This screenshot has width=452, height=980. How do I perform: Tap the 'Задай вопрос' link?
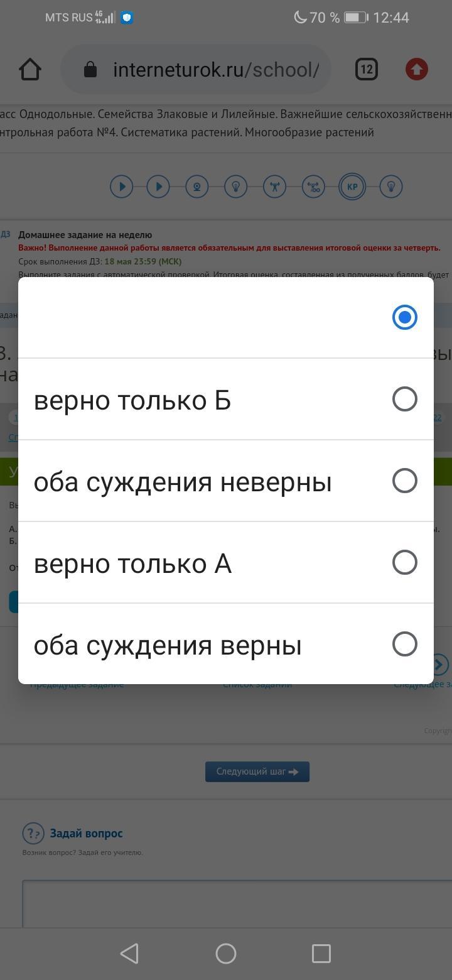tap(86, 834)
